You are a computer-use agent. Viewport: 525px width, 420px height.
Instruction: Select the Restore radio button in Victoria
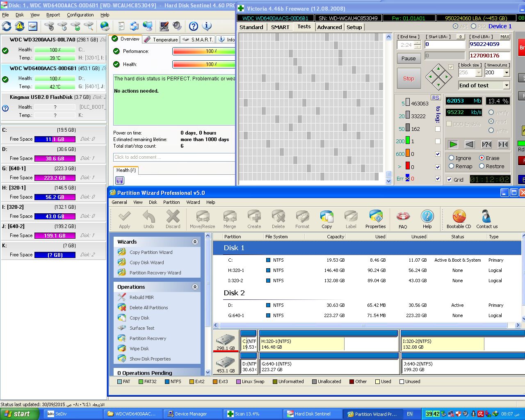[482, 166]
